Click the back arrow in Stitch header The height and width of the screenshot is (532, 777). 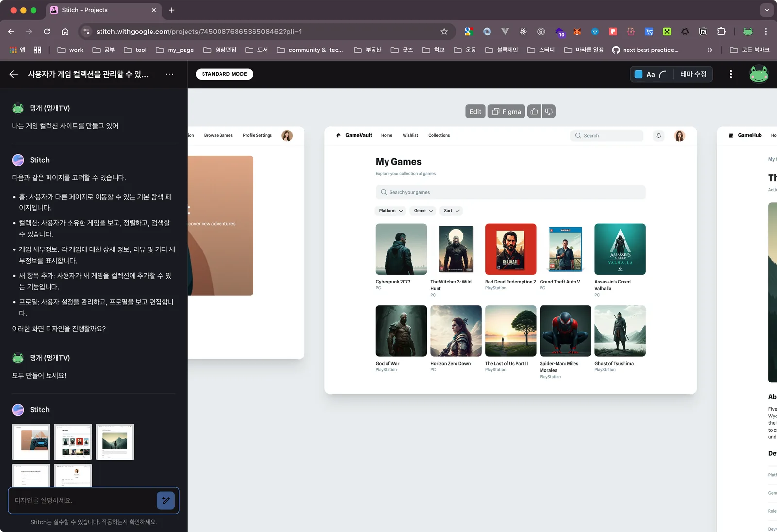pyautogui.click(x=14, y=74)
